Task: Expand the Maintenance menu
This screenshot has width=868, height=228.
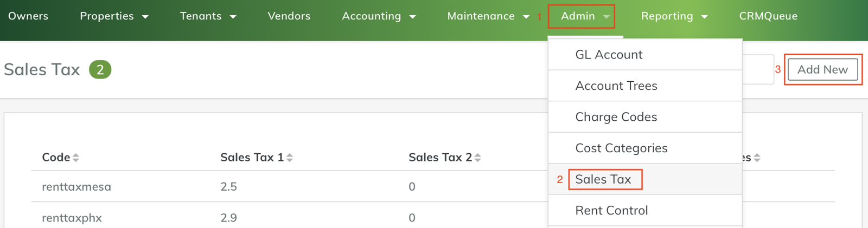Action: coord(488,16)
